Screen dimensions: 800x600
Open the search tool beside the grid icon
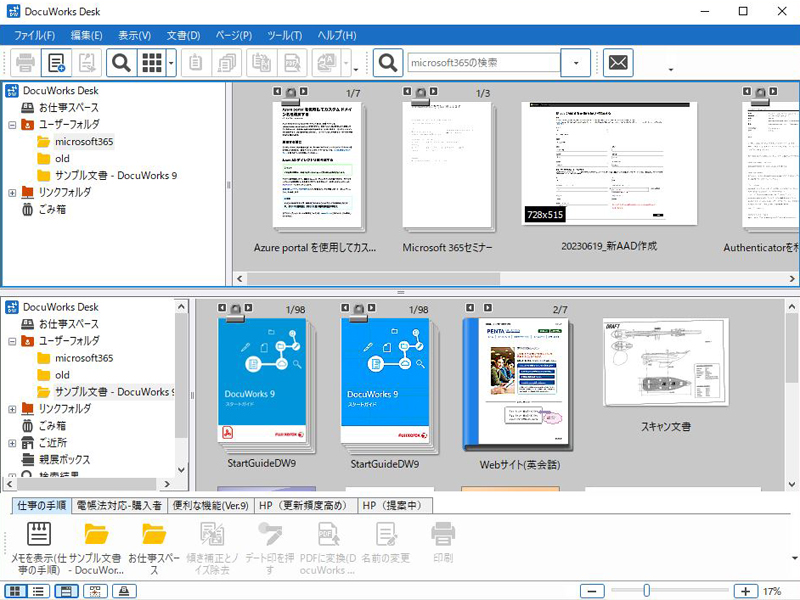point(121,63)
